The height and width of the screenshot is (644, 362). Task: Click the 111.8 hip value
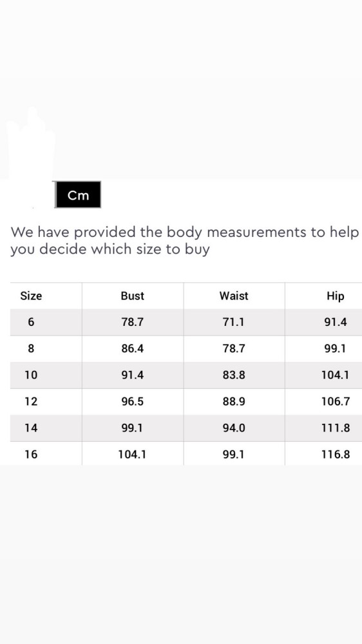click(x=336, y=428)
